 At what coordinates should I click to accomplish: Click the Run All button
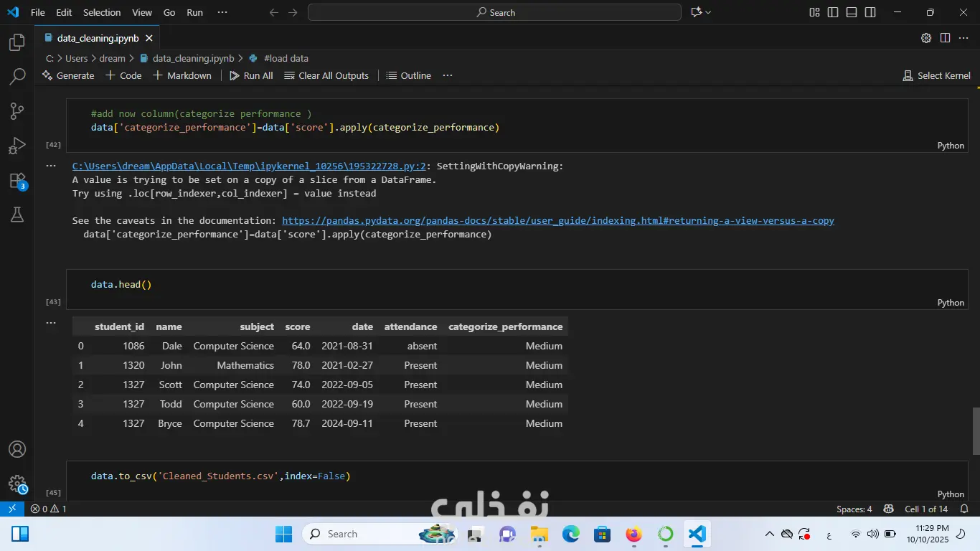[251, 75]
